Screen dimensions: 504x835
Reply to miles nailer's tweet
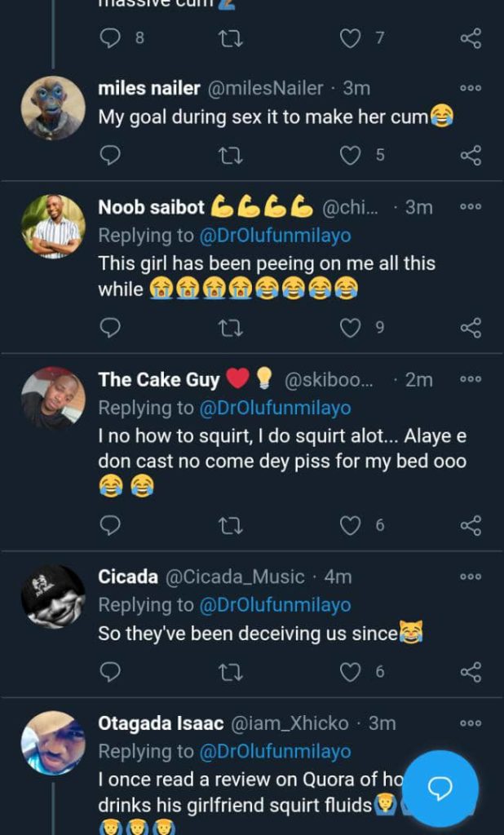[109, 155]
